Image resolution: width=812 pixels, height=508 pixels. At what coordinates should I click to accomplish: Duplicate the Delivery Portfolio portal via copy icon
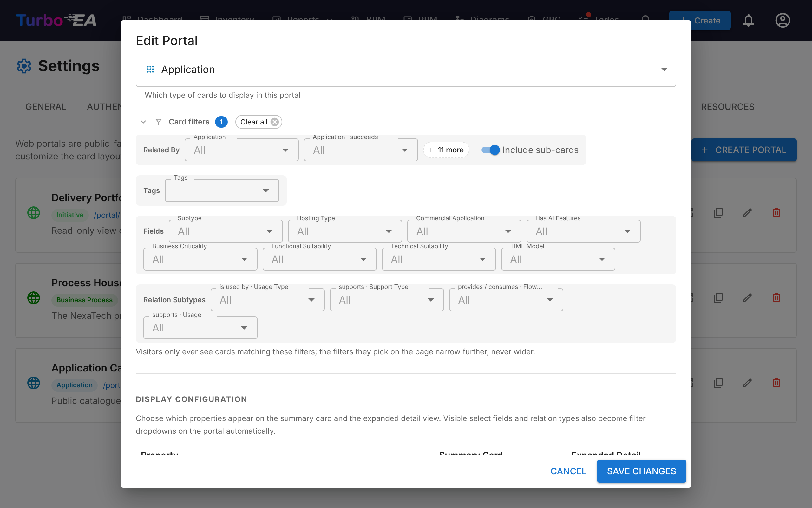tap(718, 213)
